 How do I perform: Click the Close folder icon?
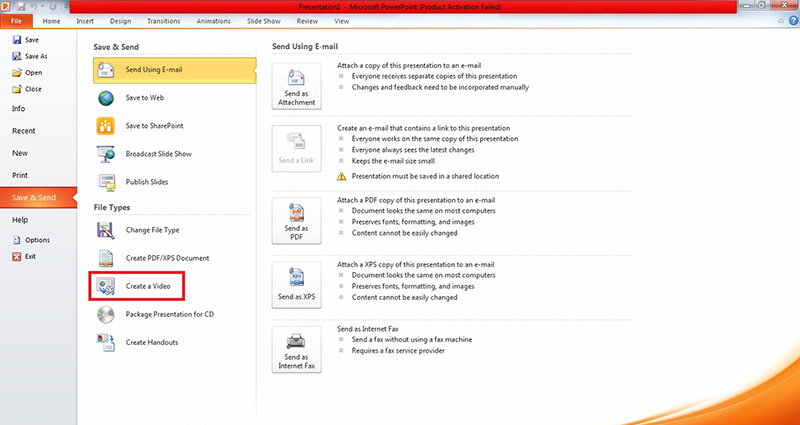17,89
